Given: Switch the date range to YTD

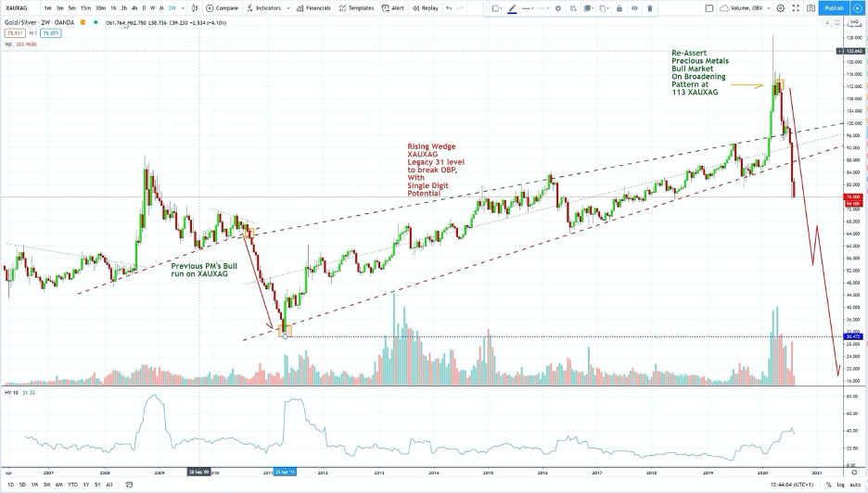Looking at the screenshot, I should click(72, 484).
